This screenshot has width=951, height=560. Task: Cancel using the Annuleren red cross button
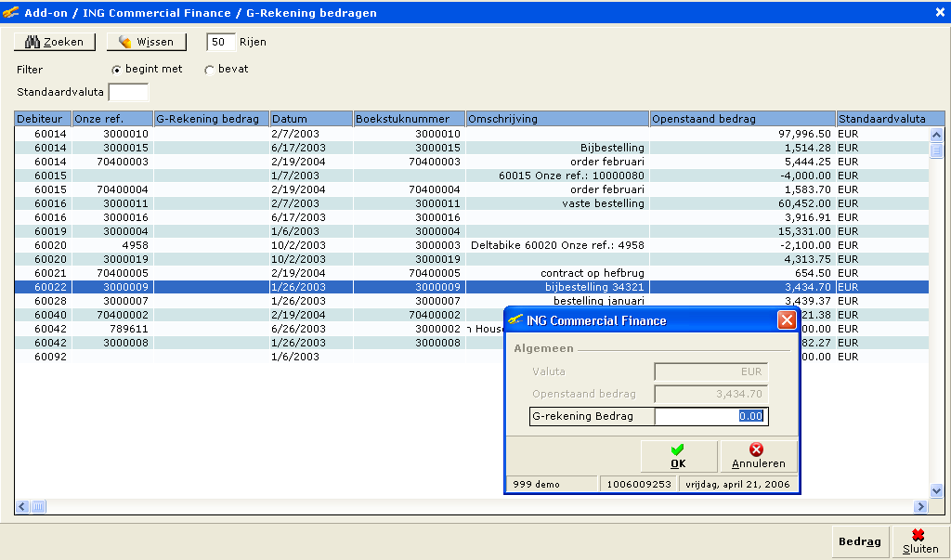click(758, 456)
